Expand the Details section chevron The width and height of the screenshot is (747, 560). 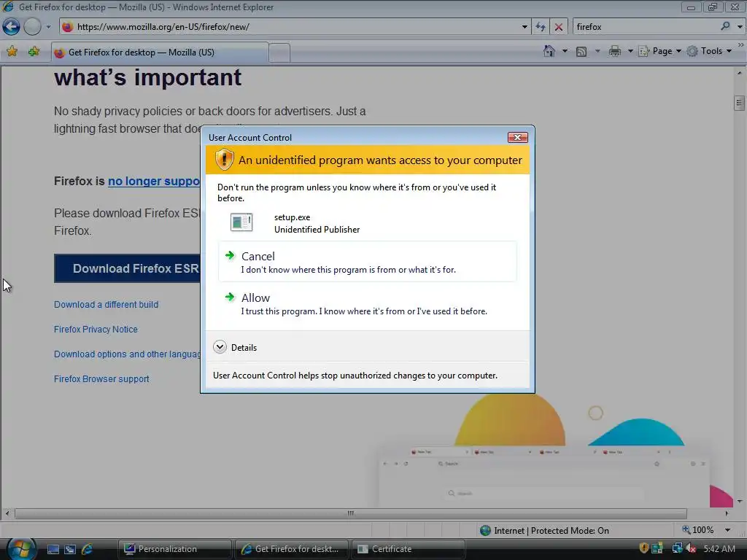(220, 347)
